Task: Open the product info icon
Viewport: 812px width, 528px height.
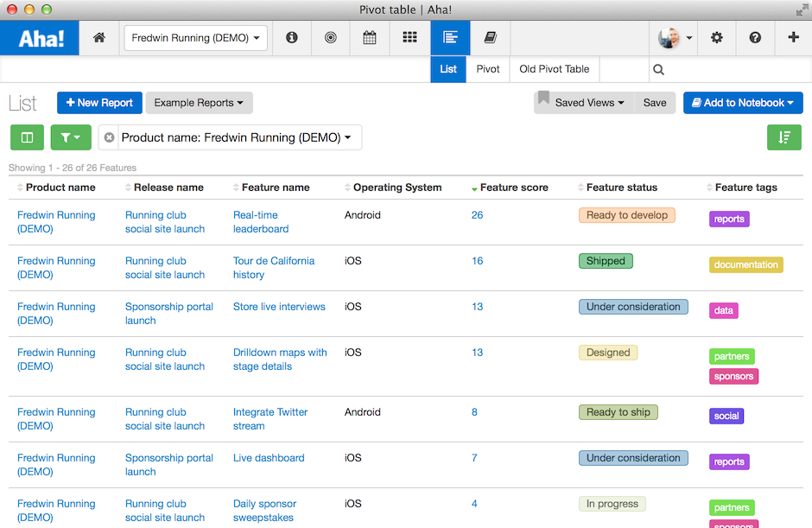Action: [x=292, y=38]
